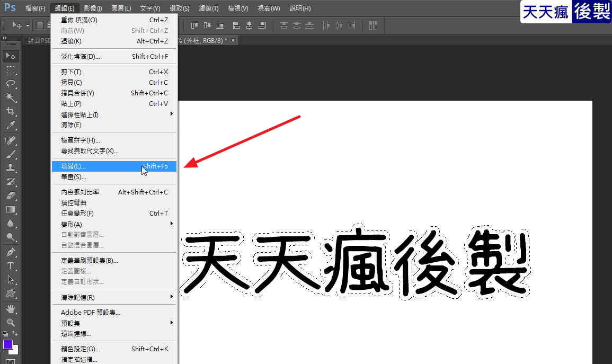The height and width of the screenshot is (364, 612).
Task: Click Align Bottom Edges icon
Action: pyautogui.click(x=220, y=26)
